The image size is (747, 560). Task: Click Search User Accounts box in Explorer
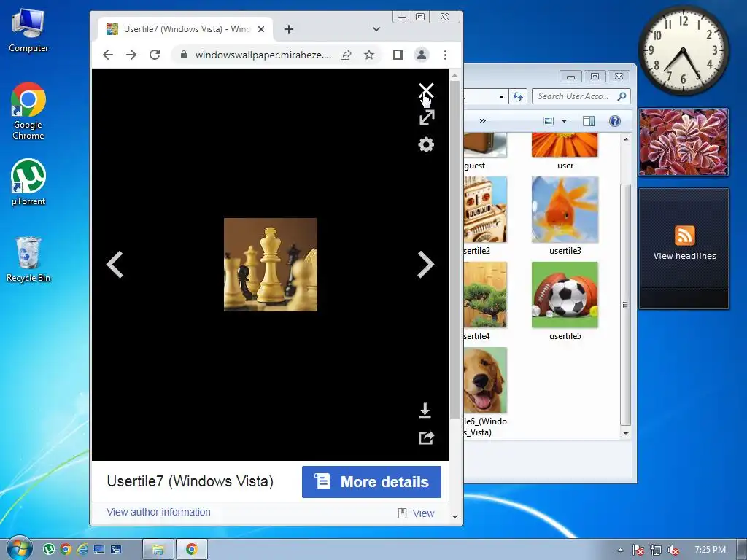[581, 96]
